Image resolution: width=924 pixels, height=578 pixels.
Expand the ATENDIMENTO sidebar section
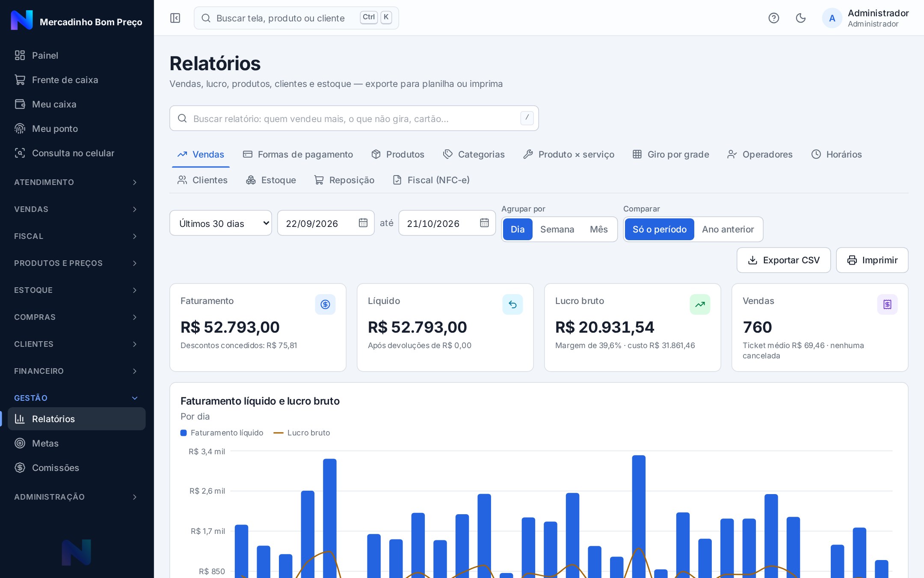click(x=77, y=182)
